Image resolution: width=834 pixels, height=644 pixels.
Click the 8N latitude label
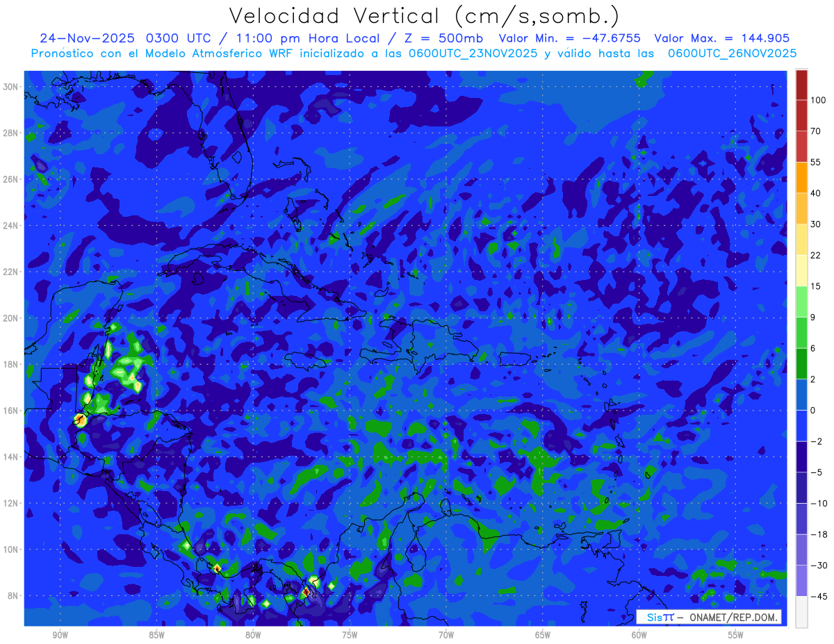(13, 595)
